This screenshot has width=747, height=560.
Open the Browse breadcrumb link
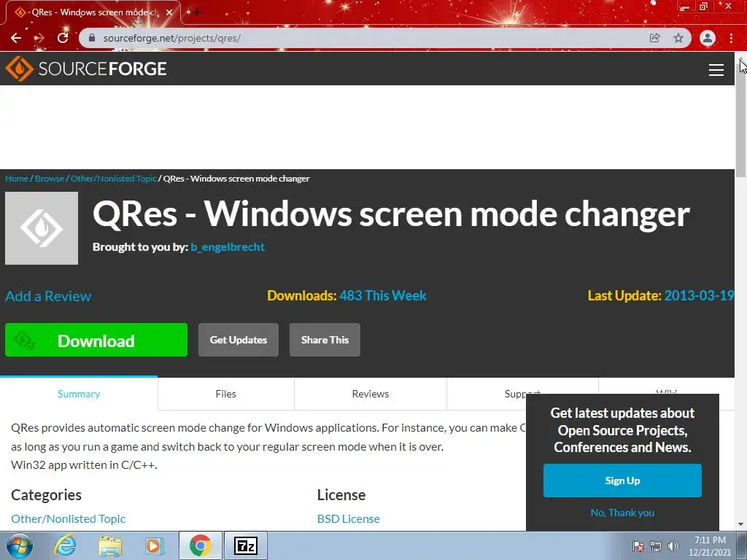(50, 179)
